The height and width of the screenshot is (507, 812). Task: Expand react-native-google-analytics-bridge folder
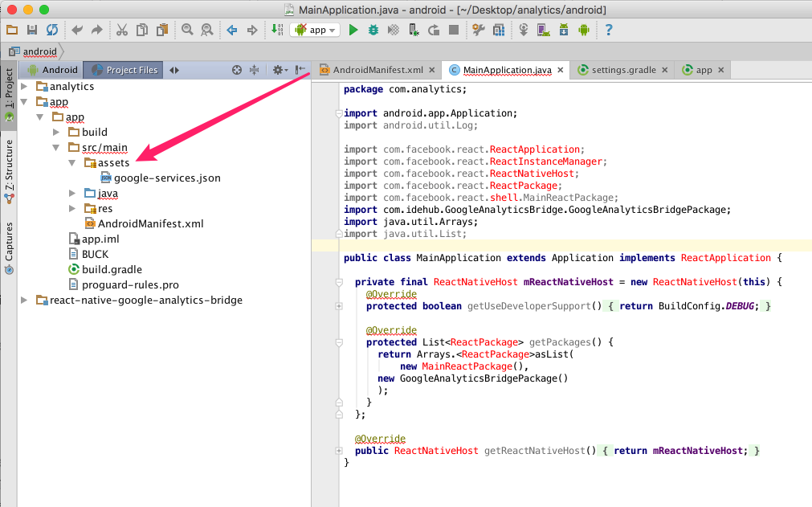point(24,300)
